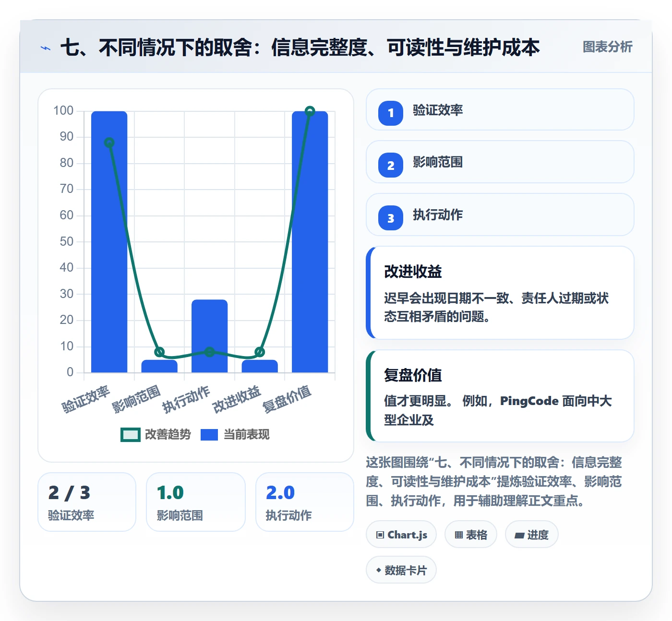Click the 100 value on the y-axis
Screen dimensions: 672x621
click(63, 111)
